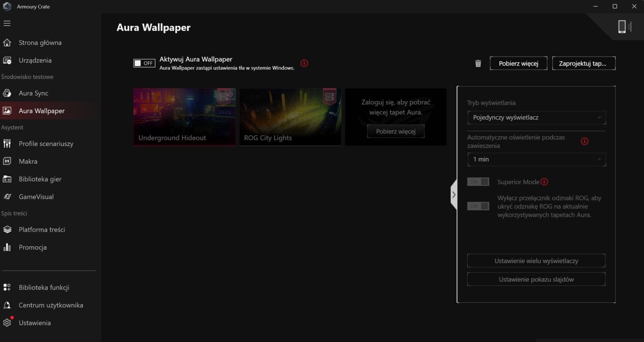Click the Armoury Crate logo icon

(x=7, y=6)
